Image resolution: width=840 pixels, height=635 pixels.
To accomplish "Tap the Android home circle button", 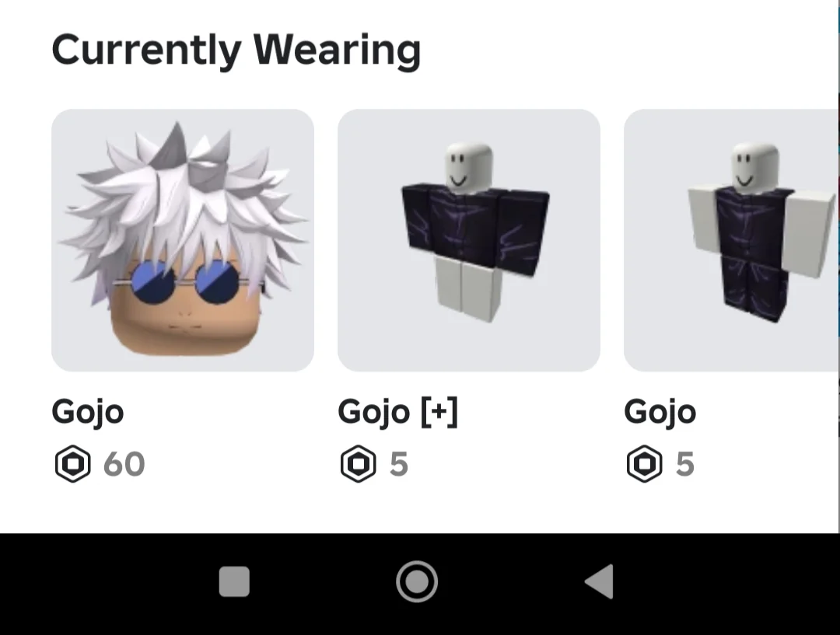I will point(417,581).
